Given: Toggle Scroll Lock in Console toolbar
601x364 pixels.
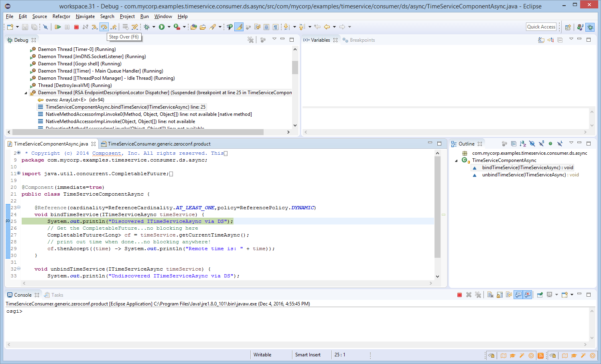Looking at the screenshot, I should point(499,295).
